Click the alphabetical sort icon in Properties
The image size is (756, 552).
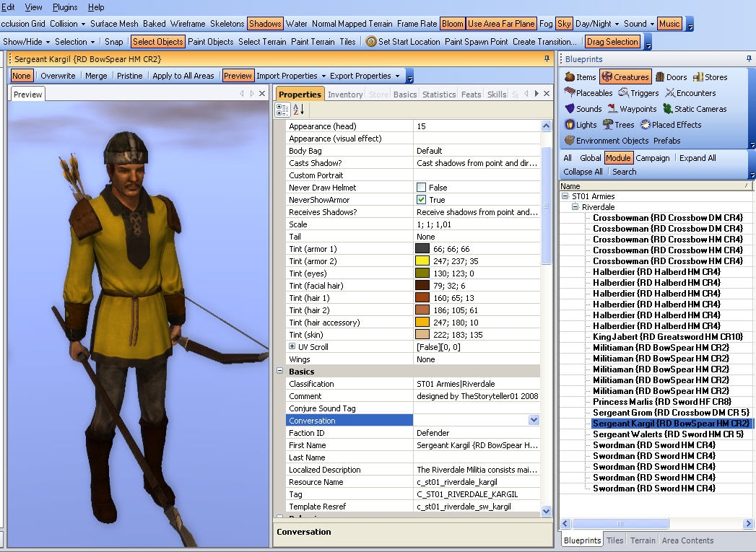[299, 110]
